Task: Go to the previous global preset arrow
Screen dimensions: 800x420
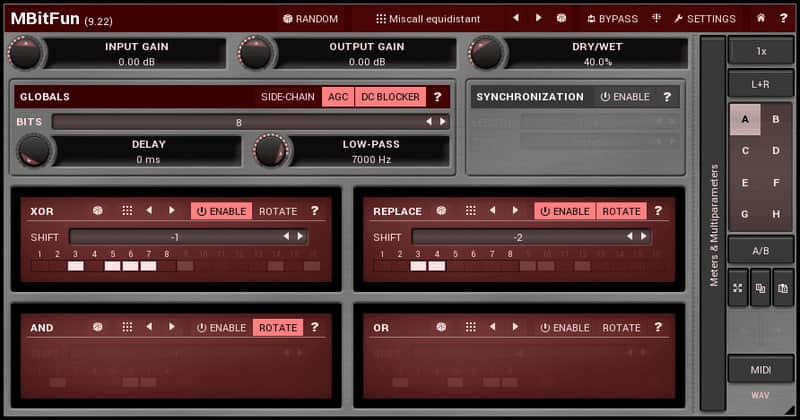Action: pos(516,18)
